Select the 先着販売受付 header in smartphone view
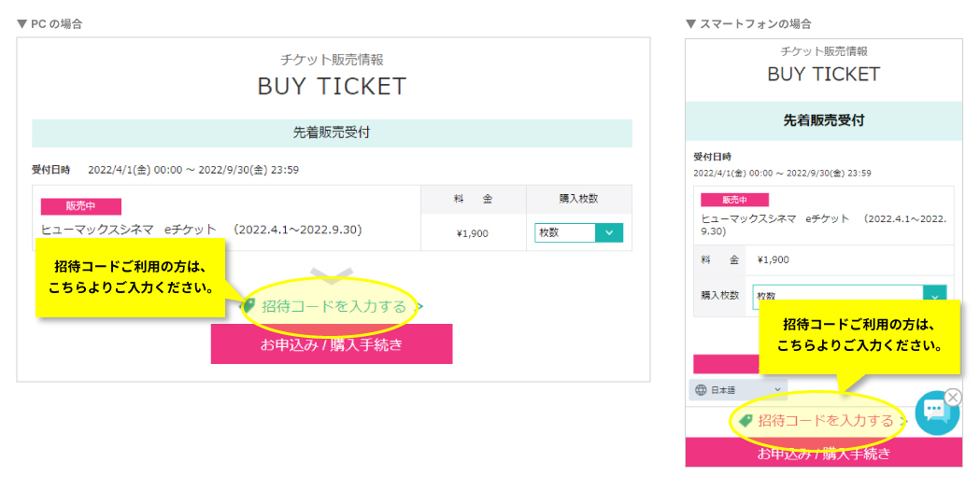 824,120
